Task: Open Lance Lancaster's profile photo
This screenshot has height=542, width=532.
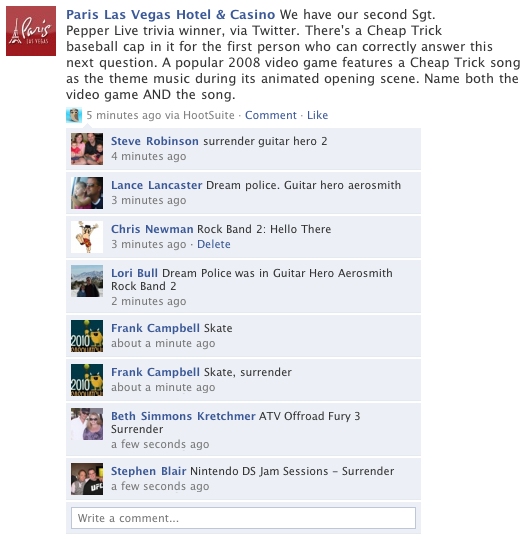Action: click(87, 193)
